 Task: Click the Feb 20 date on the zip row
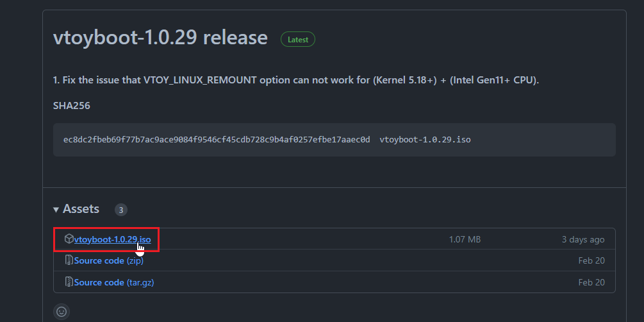pyautogui.click(x=591, y=260)
